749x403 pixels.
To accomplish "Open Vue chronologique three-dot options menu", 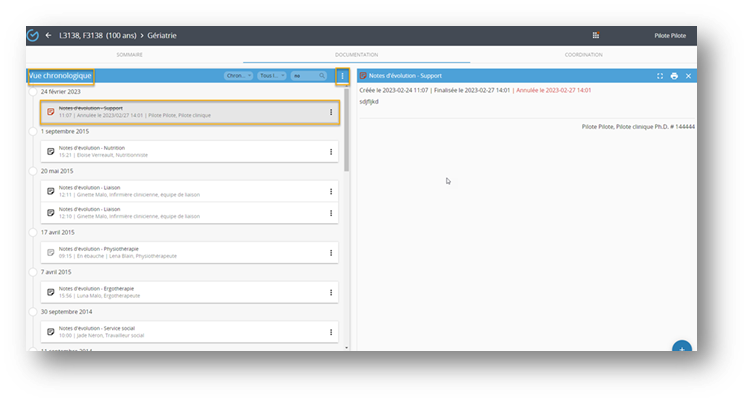I will click(x=342, y=76).
